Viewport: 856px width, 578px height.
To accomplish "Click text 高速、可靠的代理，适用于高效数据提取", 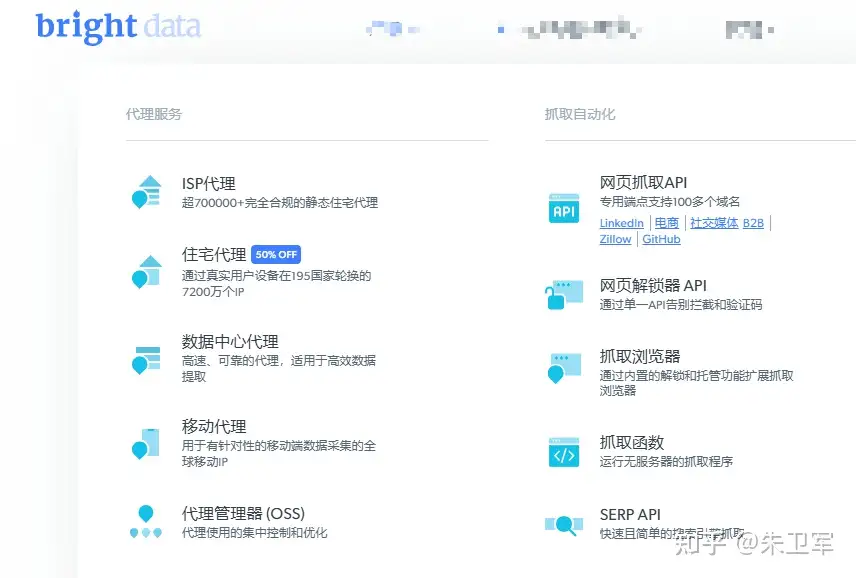I will [279, 368].
